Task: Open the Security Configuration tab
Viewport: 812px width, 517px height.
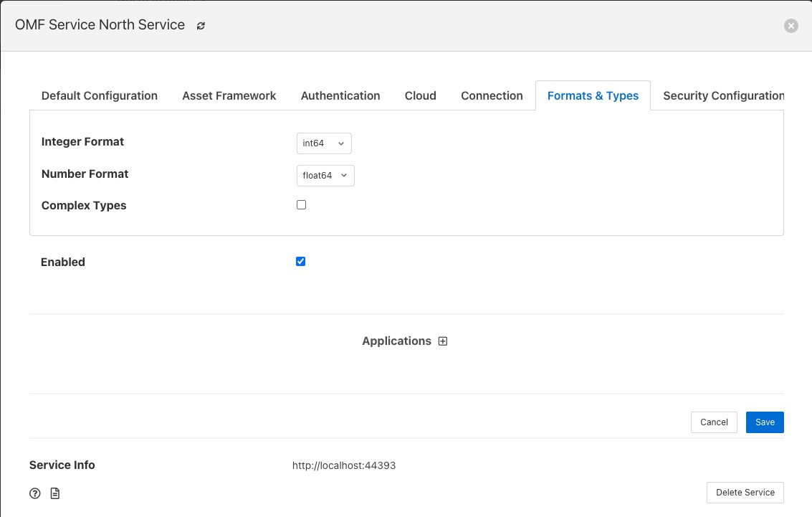Action: point(723,95)
